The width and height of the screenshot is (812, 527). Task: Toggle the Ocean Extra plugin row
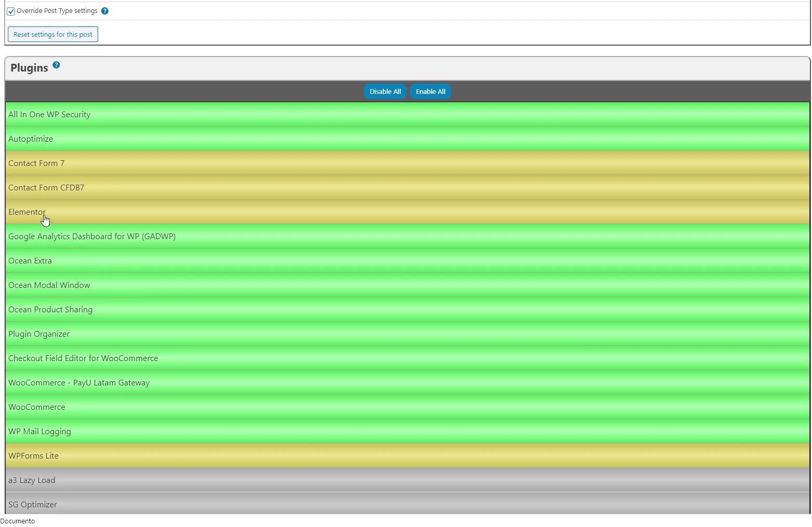point(408,260)
